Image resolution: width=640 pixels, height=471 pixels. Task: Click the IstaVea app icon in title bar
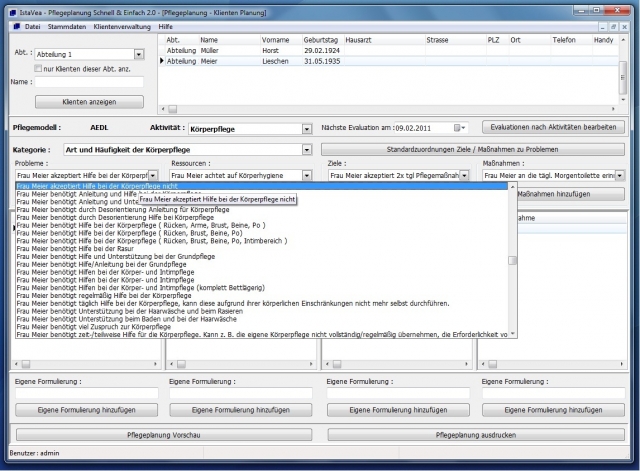pyautogui.click(x=13, y=13)
